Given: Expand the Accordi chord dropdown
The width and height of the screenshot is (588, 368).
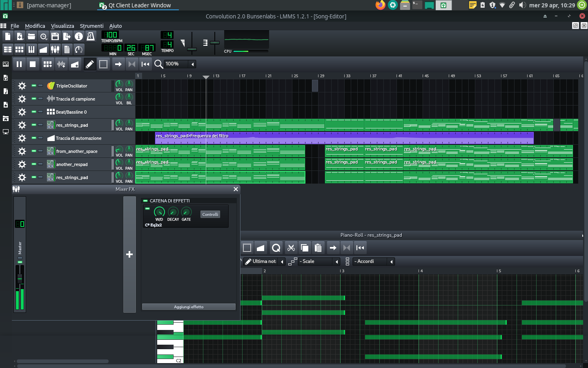Looking at the screenshot, I should pos(374,262).
